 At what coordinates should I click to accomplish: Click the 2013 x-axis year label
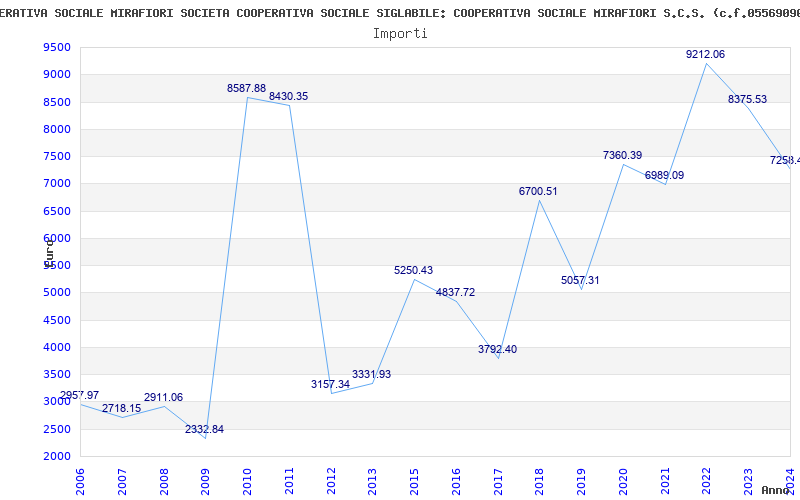[x=372, y=482]
